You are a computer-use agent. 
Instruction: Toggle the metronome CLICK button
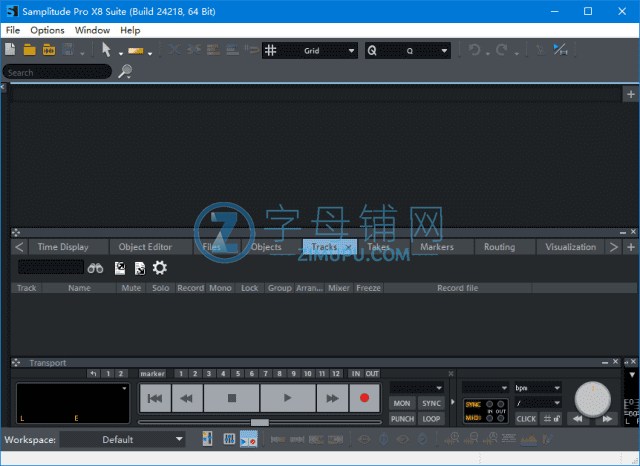[526, 419]
